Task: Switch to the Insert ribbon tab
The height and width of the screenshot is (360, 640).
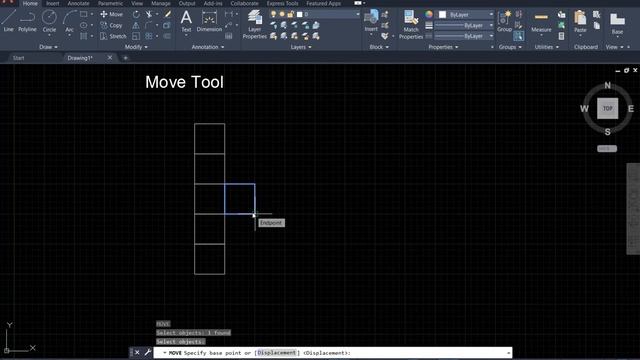Action: tap(53, 3)
